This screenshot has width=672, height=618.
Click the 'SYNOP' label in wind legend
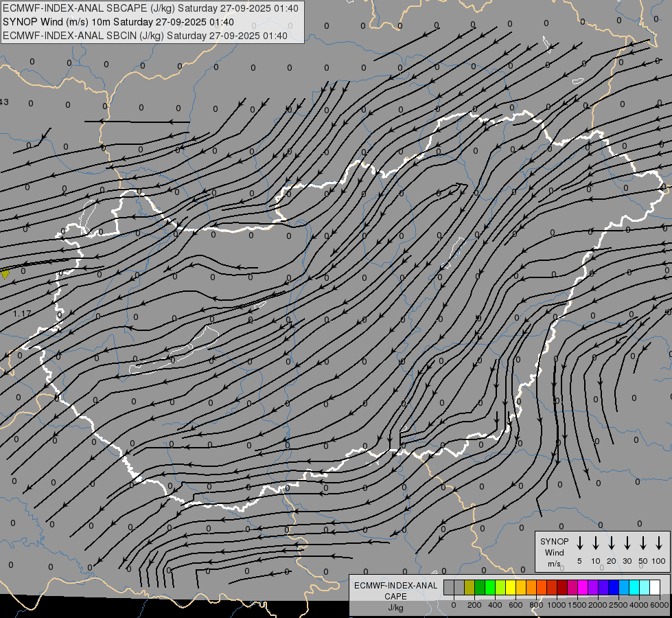coord(554,541)
